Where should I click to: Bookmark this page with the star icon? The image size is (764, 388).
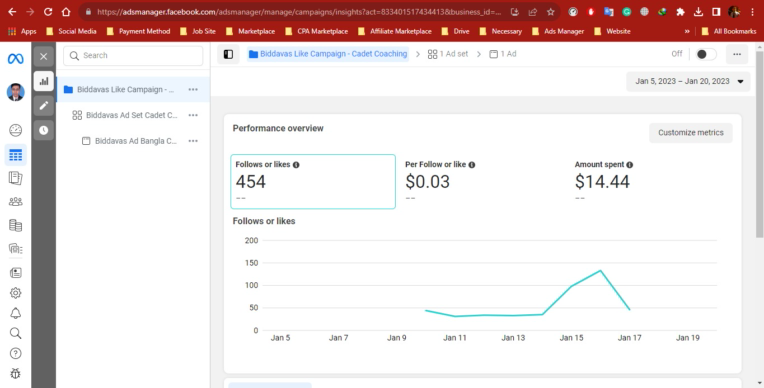point(551,12)
